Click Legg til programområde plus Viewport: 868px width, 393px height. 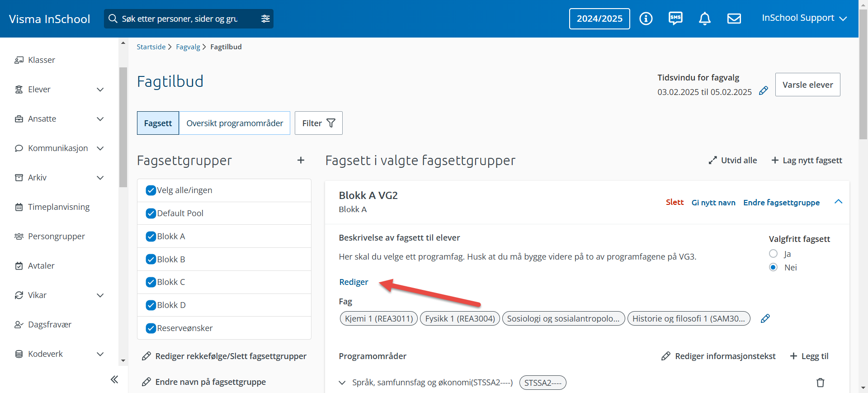click(809, 356)
